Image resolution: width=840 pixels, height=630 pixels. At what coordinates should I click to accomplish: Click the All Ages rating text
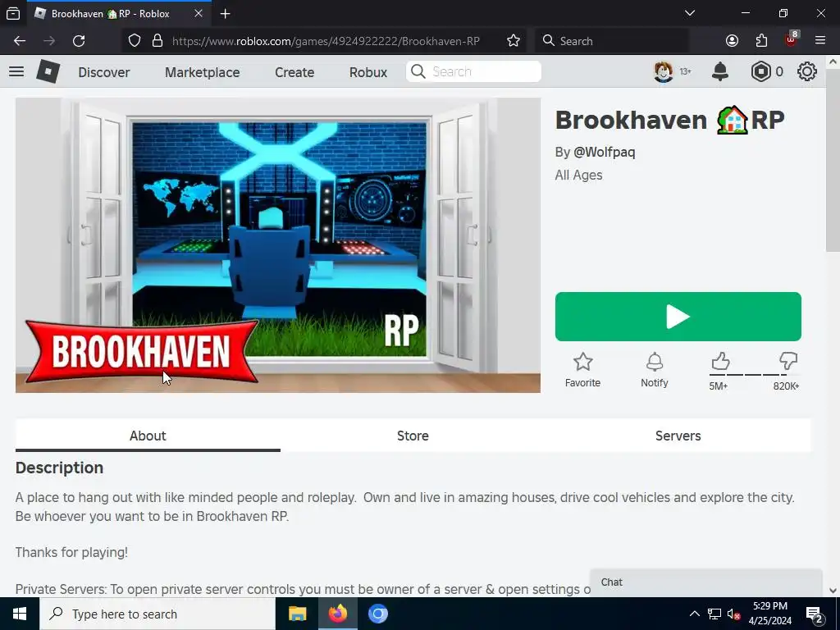(578, 176)
